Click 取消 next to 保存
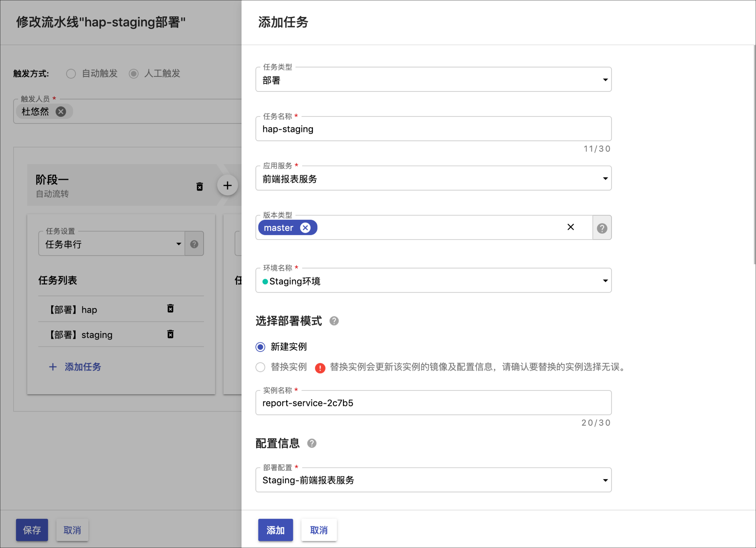Viewport: 756px width, 548px height. click(72, 530)
